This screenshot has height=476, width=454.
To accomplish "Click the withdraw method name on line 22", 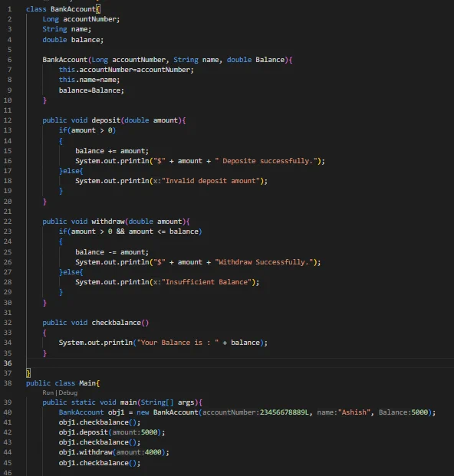I will 108,222.
